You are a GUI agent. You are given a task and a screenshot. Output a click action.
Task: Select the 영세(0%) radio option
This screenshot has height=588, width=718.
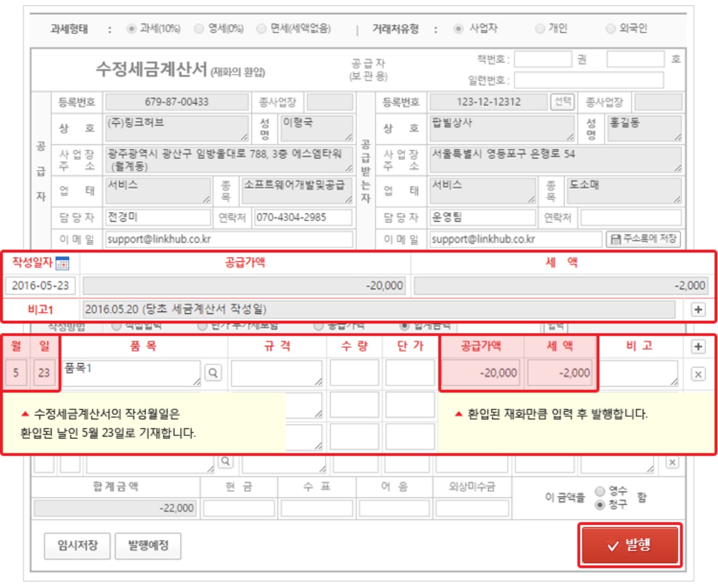click(x=199, y=29)
